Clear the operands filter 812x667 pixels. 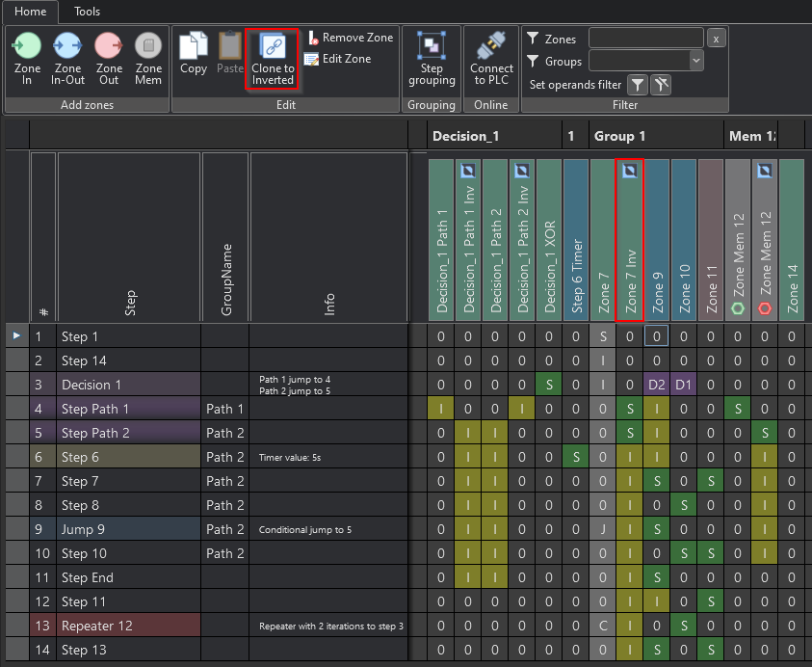tap(661, 85)
